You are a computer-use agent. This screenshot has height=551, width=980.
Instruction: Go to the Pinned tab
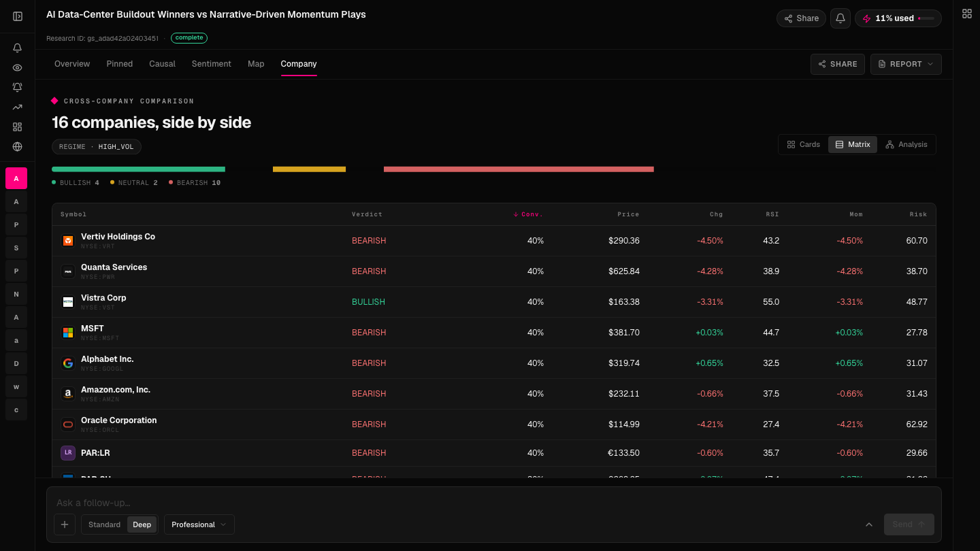click(120, 64)
